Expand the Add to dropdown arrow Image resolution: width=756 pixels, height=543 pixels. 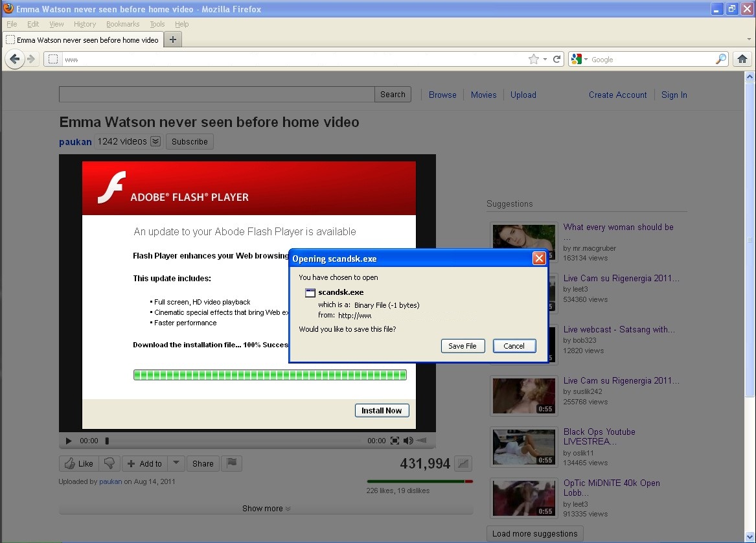tap(176, 463)
